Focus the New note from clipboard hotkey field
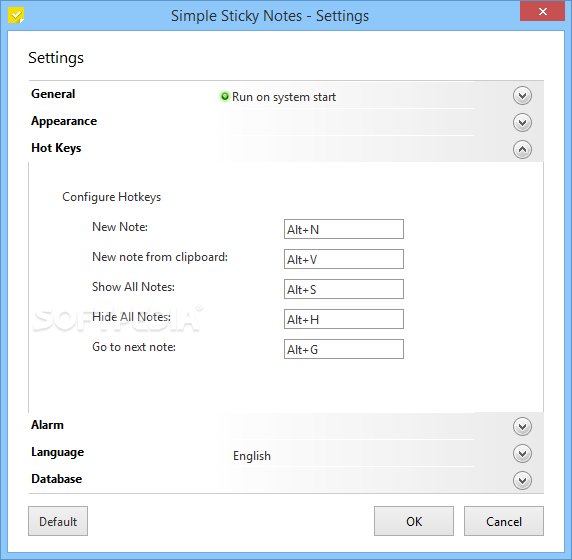This screenshot has height=560, width=572. tap(344, 259)
